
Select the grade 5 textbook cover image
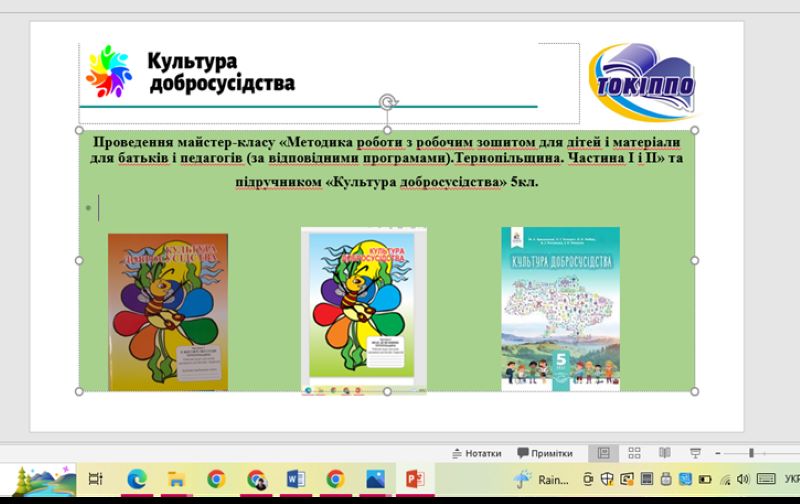pyautogui.click(x=560, y=309)
